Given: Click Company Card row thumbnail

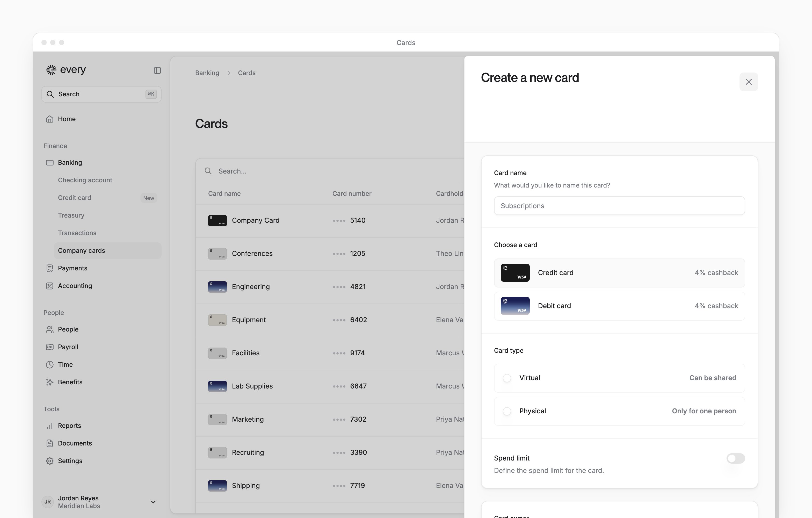Looking at the screenshot, I should pos(217,221).
